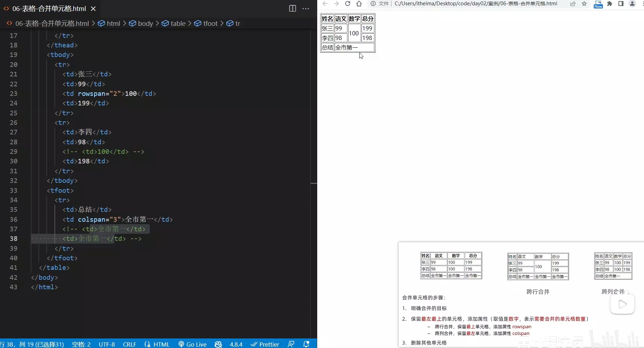Open the body breadcrumb item
Screen dimensions: 644x348
click(x=141, y=23)
